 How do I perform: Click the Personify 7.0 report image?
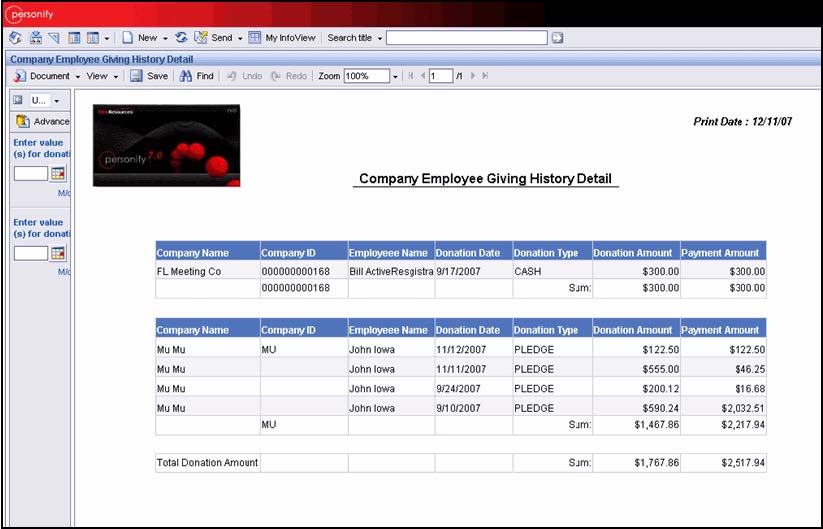[166, 145]
